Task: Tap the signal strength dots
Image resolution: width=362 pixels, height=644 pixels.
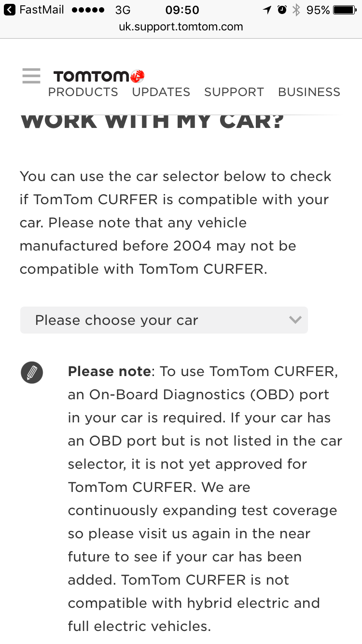Action: point(87,10)
